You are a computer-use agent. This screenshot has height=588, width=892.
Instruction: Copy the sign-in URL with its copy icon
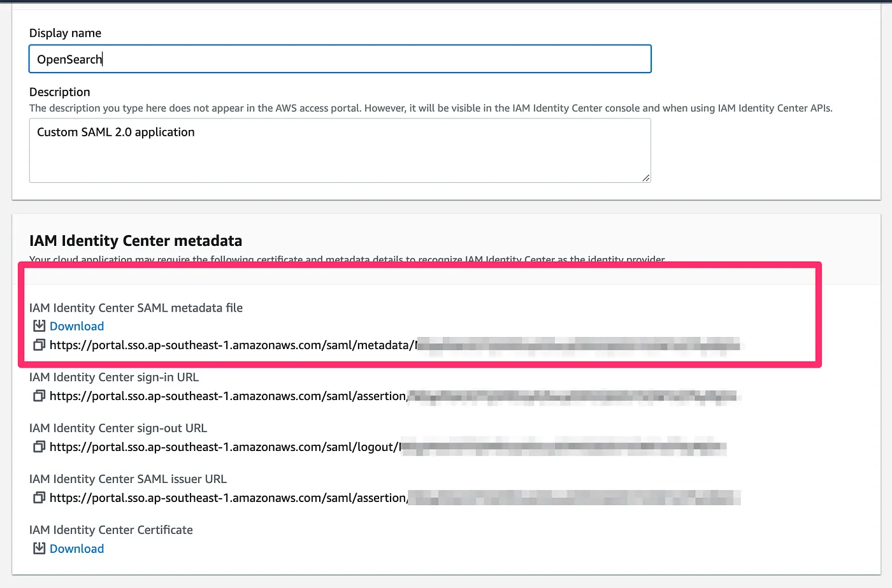[40, 396]
